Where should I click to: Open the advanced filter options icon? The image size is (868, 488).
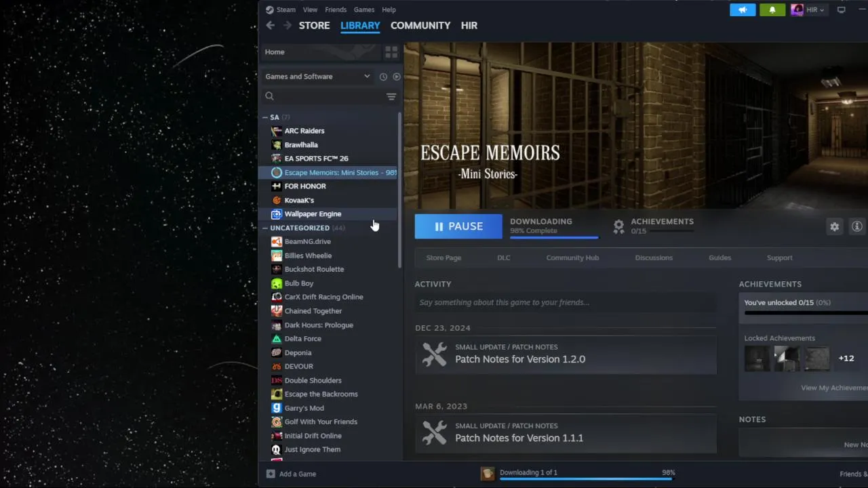tap(391, 96)
